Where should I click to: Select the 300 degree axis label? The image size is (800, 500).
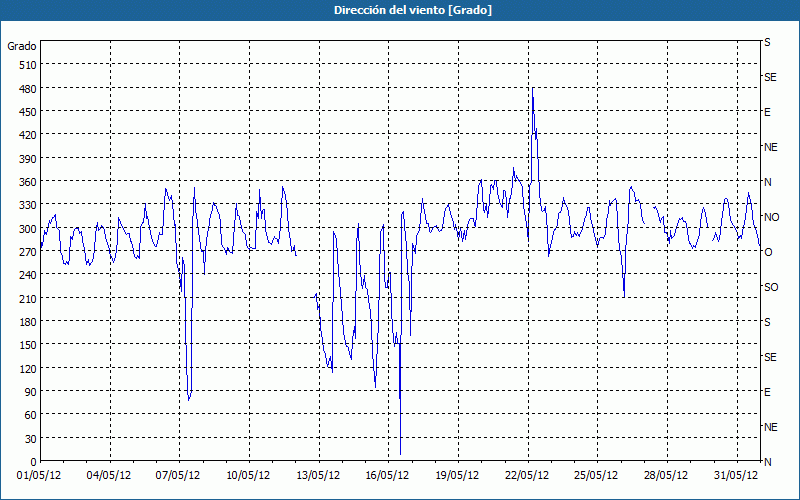click(x=28, y=229)
